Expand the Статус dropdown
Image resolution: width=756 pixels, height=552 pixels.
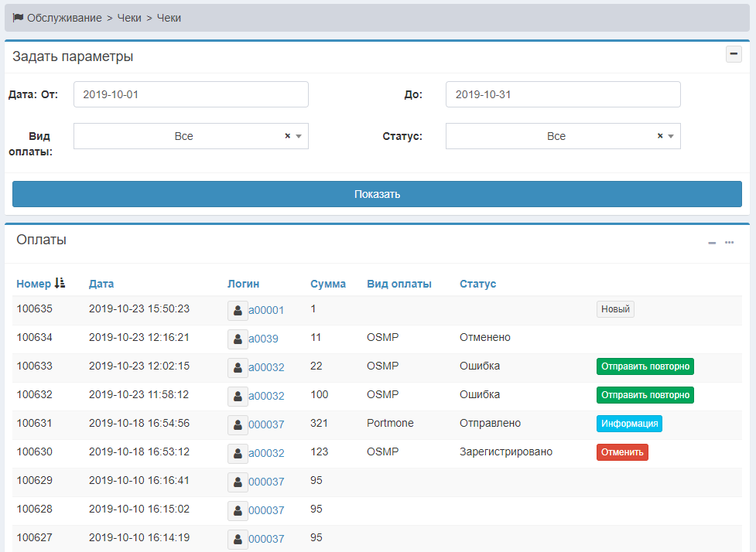click(x=671, y=136)
